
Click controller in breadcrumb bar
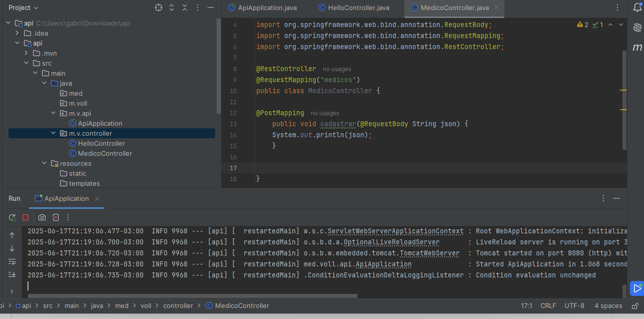click(178, 306)
